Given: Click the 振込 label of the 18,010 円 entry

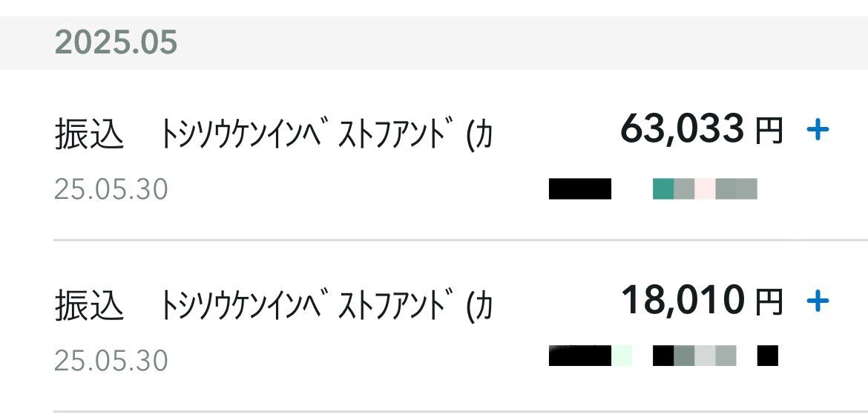Looking at the screenshot, I should (88, 305).
